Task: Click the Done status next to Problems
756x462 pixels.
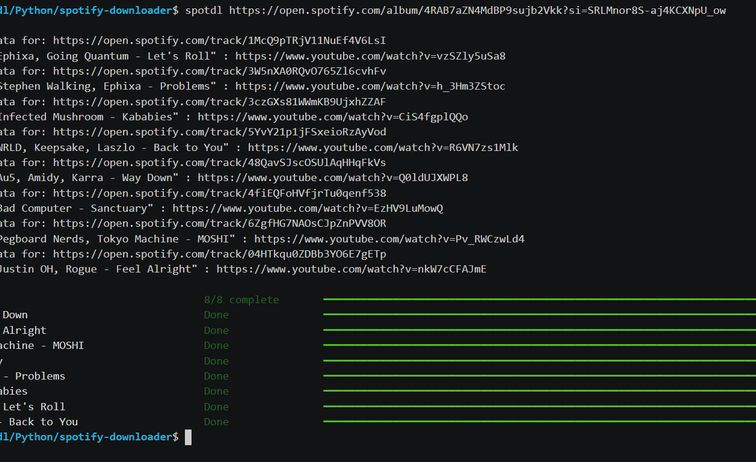Action: point(216,376)
